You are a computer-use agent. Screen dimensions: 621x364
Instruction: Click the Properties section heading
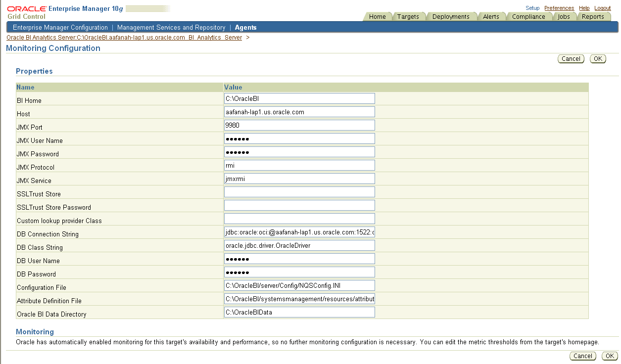(x=34, y=71)
